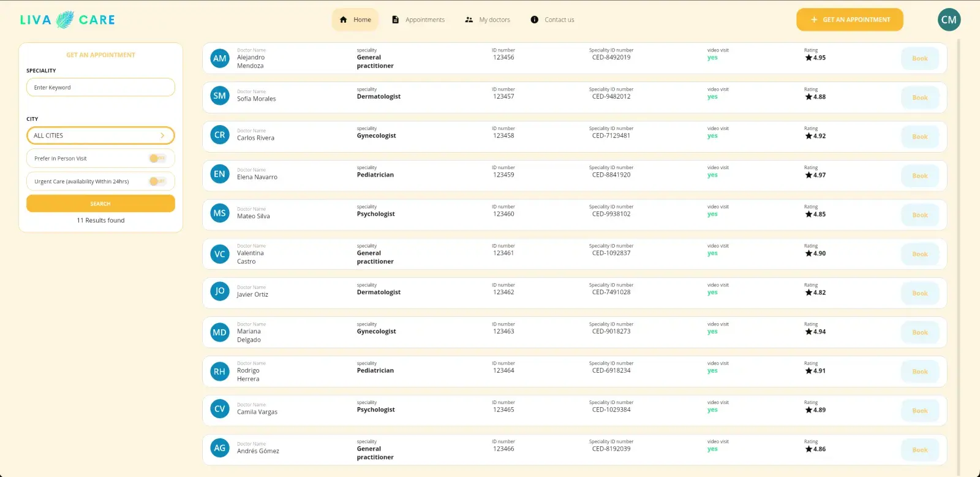Click Andrés Gómez's AG avatar
Viewport: 980px width, 477px height.
pyautogui.click(x=220, y=448)
